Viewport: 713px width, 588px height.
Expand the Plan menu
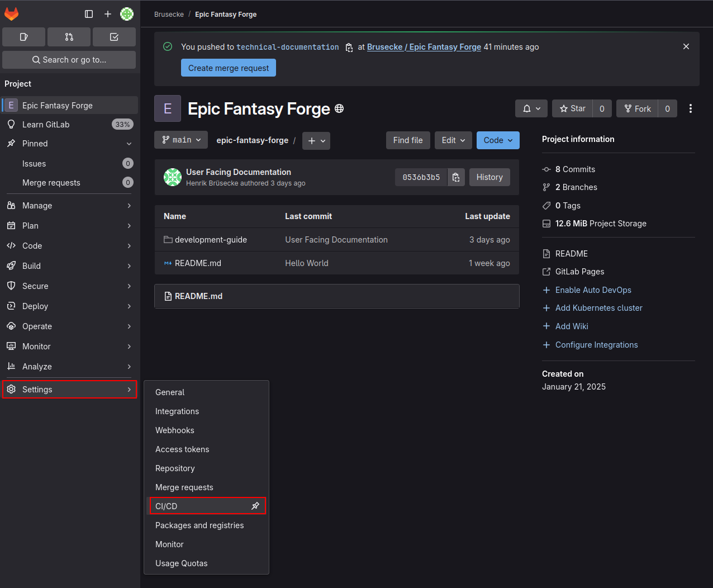click(x=70, y=226)
